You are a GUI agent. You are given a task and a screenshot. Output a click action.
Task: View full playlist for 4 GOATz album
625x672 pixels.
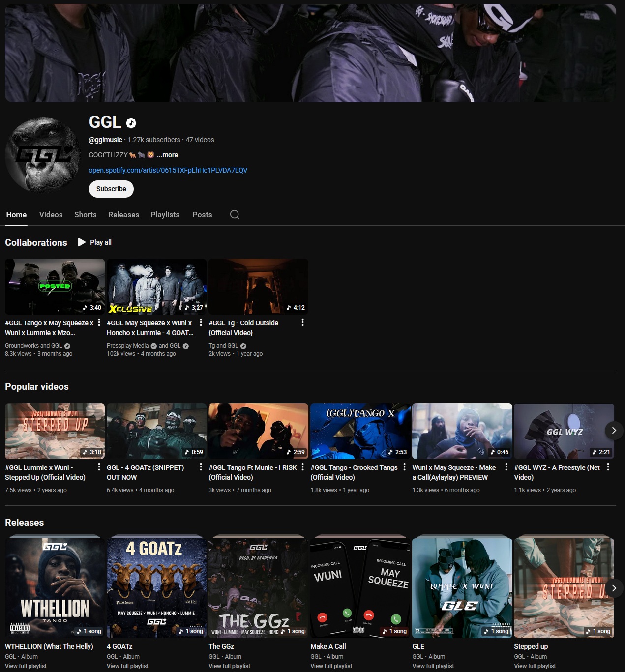pyautogui.click(x=128, y=666)
